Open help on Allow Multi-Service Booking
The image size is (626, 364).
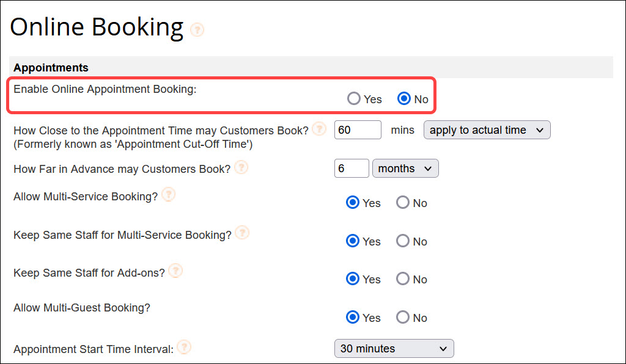coord(168,194)
